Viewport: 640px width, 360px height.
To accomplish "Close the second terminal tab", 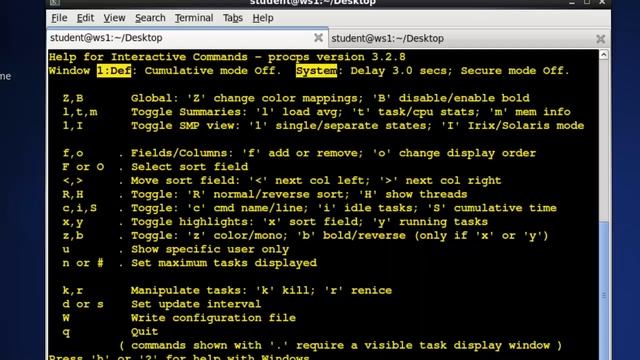I will [600, 39].
